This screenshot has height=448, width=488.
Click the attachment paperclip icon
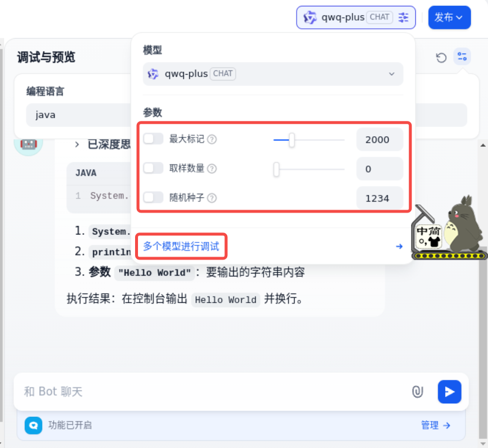418,392
